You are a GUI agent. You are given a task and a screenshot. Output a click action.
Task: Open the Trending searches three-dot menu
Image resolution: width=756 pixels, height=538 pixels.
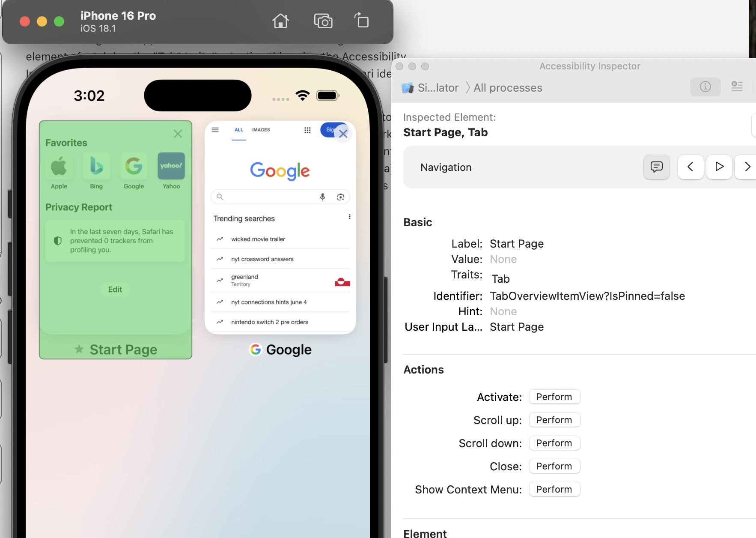tap(350, 217)
